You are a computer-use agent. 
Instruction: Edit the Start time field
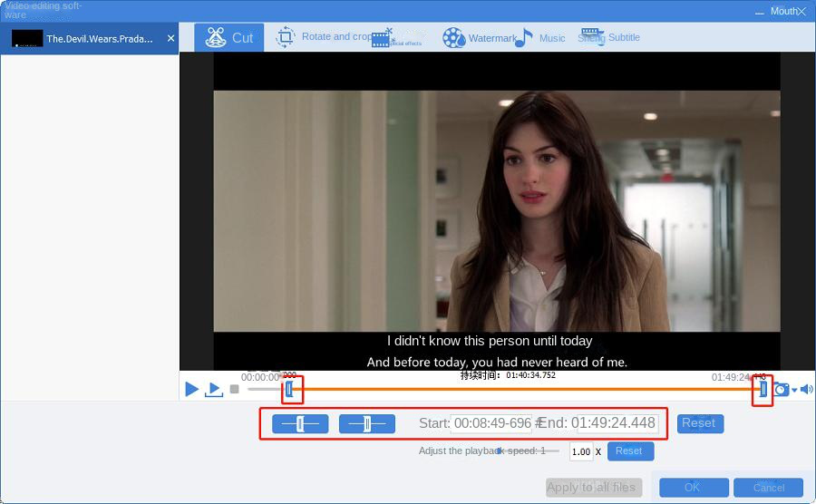[x=491, y=423]
